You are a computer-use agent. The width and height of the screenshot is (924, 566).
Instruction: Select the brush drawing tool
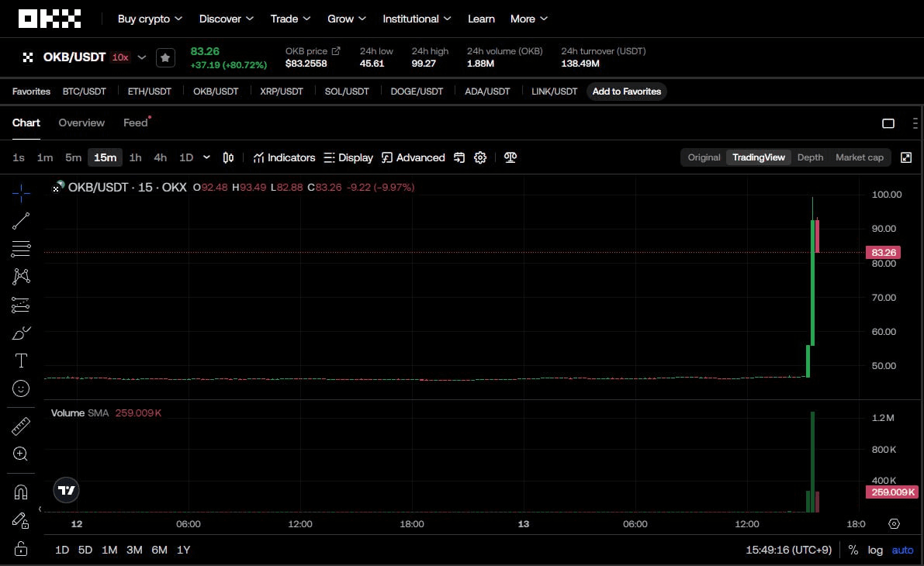point(21,333)
